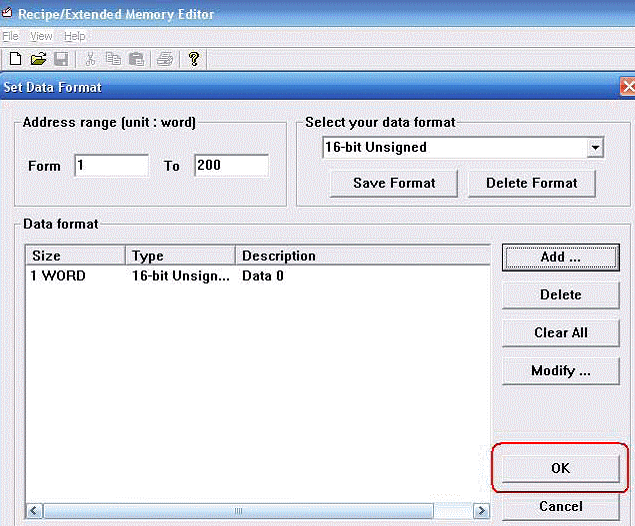Click the Add ... button
Image resolution: width=635 pixels, height=526 pixels.
(561, 257)
